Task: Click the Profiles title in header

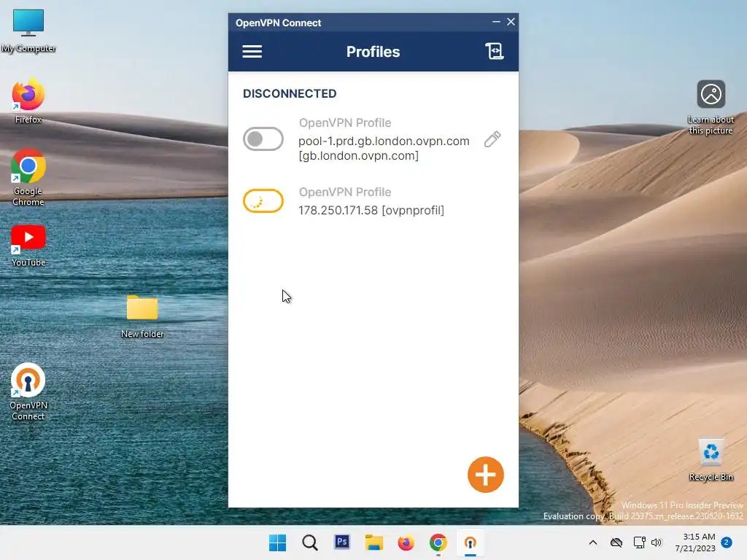Action: (x=373, y=52)
